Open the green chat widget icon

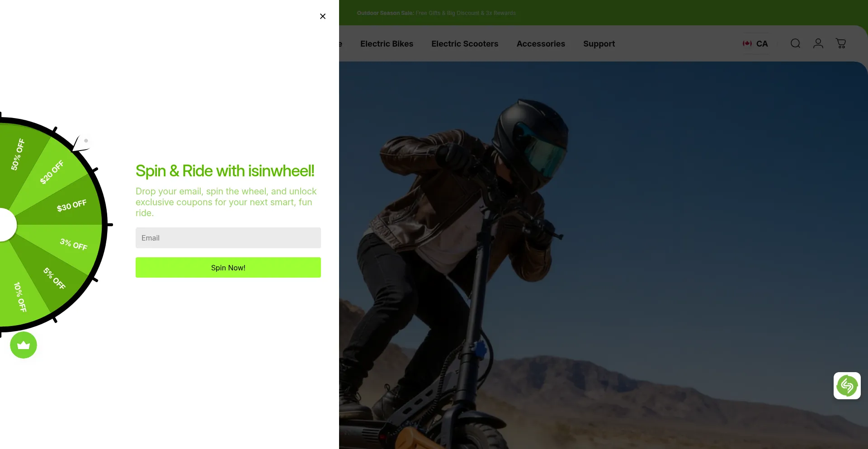point(847,386)
